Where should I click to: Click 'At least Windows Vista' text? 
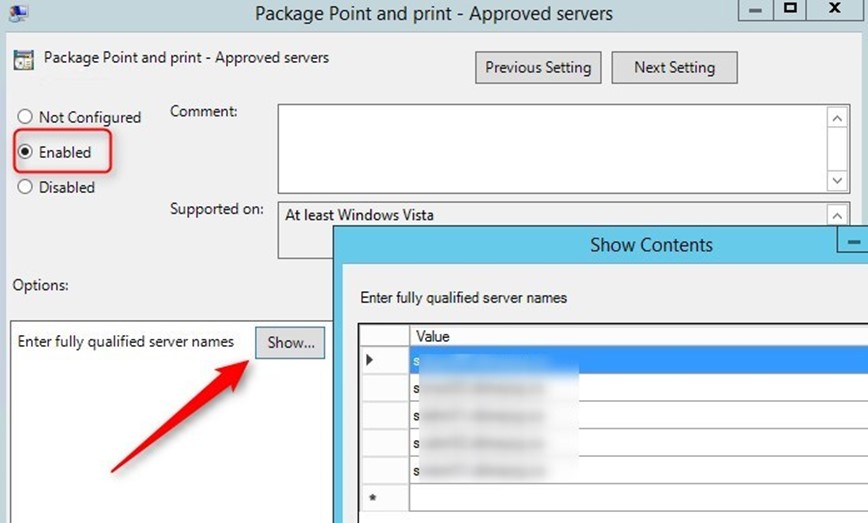[359, 215]
